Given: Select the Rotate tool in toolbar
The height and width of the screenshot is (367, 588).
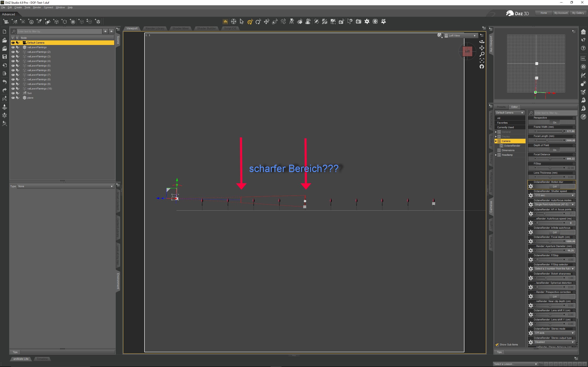Looking at the screenshot, I should pyautogui.click(x=258, y=22).
